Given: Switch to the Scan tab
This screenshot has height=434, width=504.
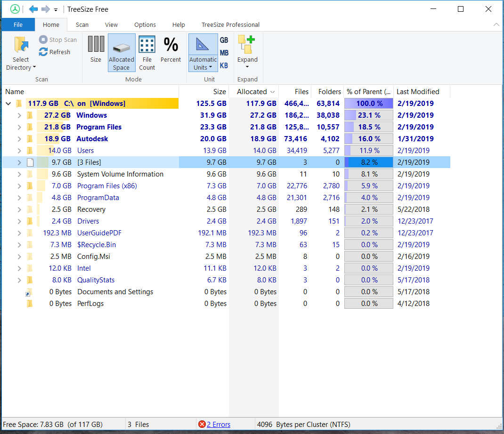Looking at the screenshot, I should pos(82,25).
